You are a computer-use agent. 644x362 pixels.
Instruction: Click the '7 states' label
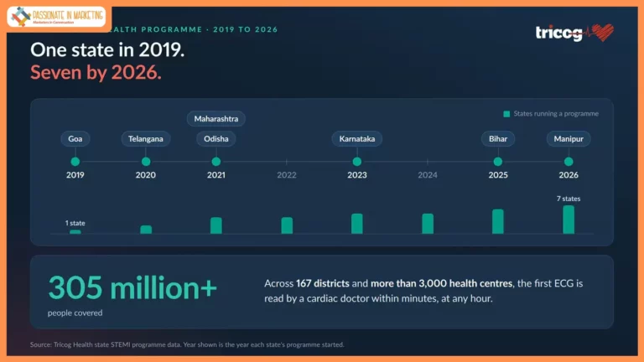(x=569, y=199)
